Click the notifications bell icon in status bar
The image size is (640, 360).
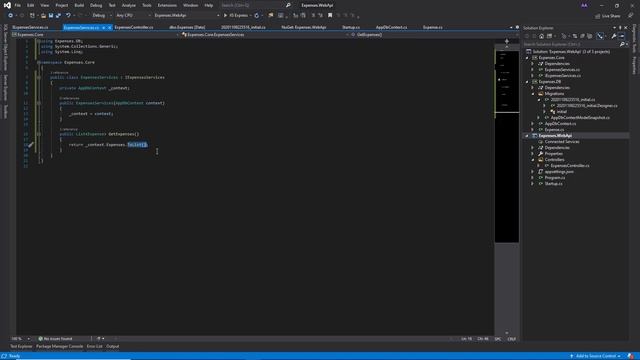click(631, 356)
